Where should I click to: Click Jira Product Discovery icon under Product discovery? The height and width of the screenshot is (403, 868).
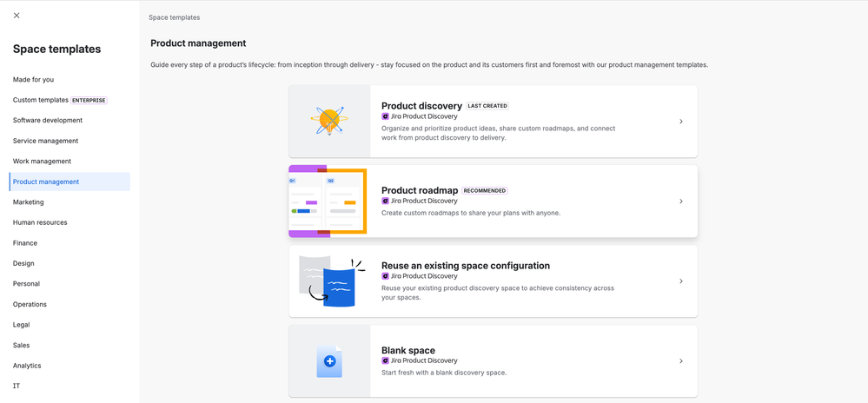386,116
